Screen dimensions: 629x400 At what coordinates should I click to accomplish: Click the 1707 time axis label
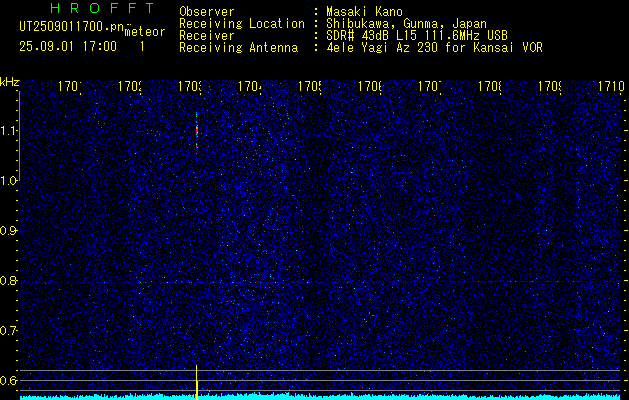click(x=430, y=86)
